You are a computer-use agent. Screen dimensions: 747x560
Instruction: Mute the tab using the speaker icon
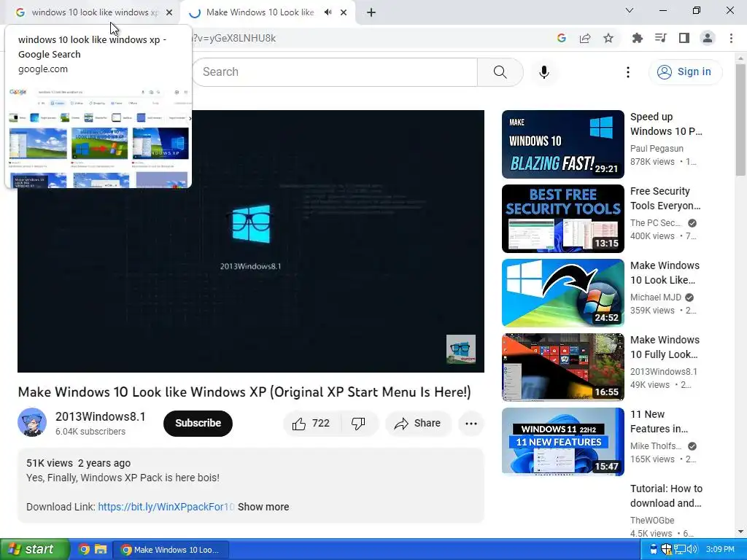(x=328, y=12)
